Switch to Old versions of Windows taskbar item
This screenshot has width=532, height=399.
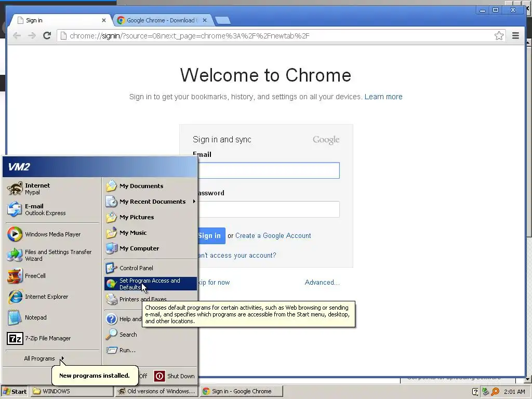pyautogui.click(x=156, y=391)
